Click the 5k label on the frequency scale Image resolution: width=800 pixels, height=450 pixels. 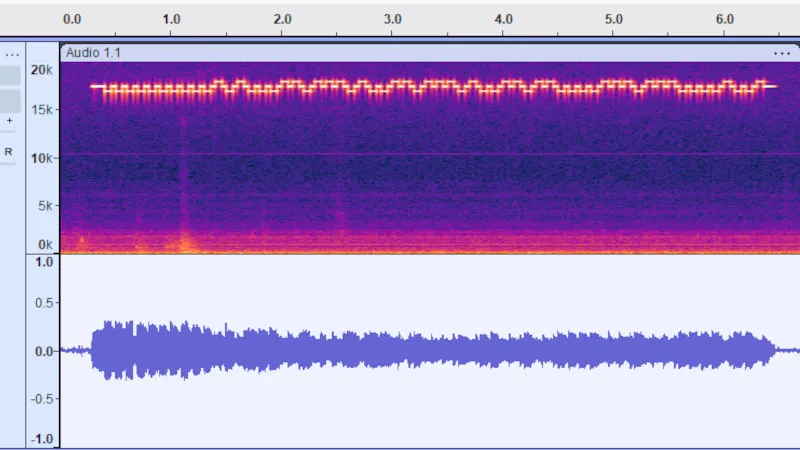(44, 206)
